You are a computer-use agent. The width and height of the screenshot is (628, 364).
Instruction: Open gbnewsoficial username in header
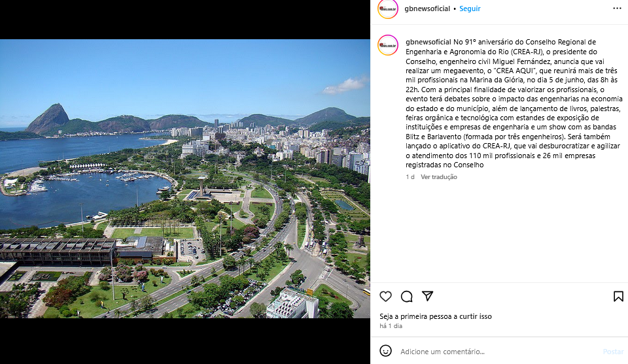427,8
